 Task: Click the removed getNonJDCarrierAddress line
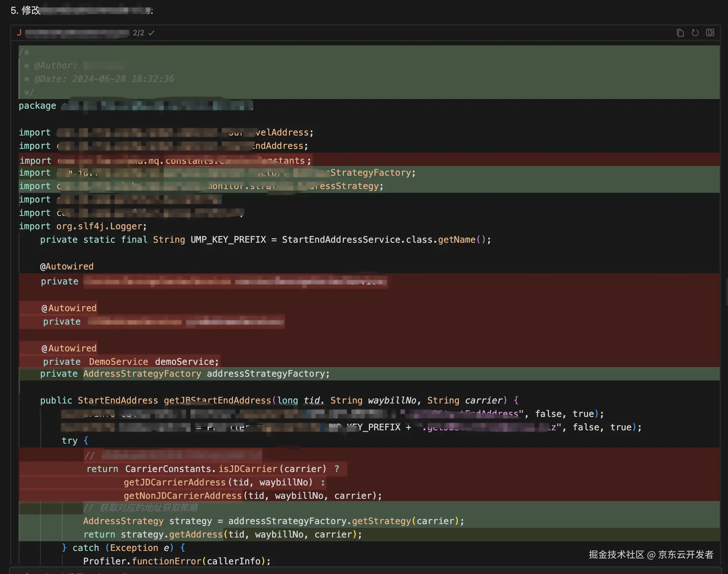click(252, 496)
